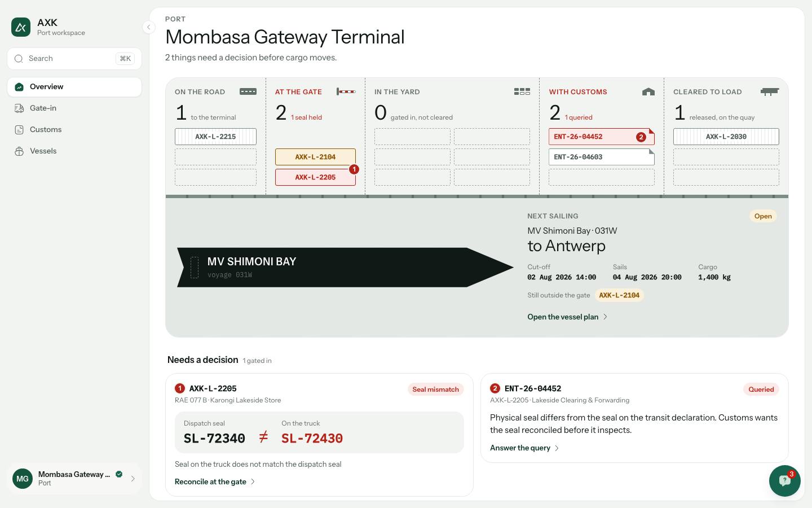Image resolution: width=812 pixels, height=508 pixels.
Task: Click the container stack icon in In the Yard
Action: [x=522, y=91]
